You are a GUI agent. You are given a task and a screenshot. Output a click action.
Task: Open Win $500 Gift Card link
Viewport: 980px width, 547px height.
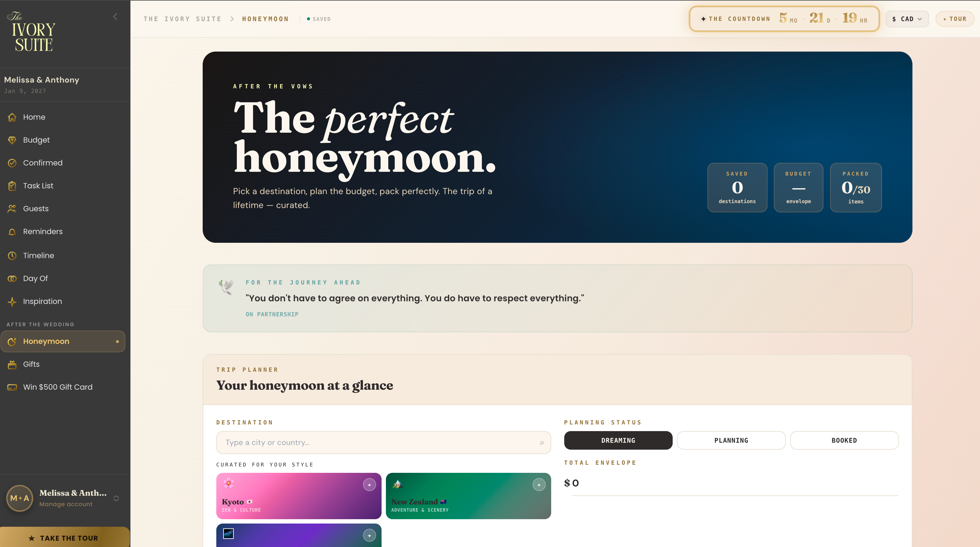[x=63, y=387]
